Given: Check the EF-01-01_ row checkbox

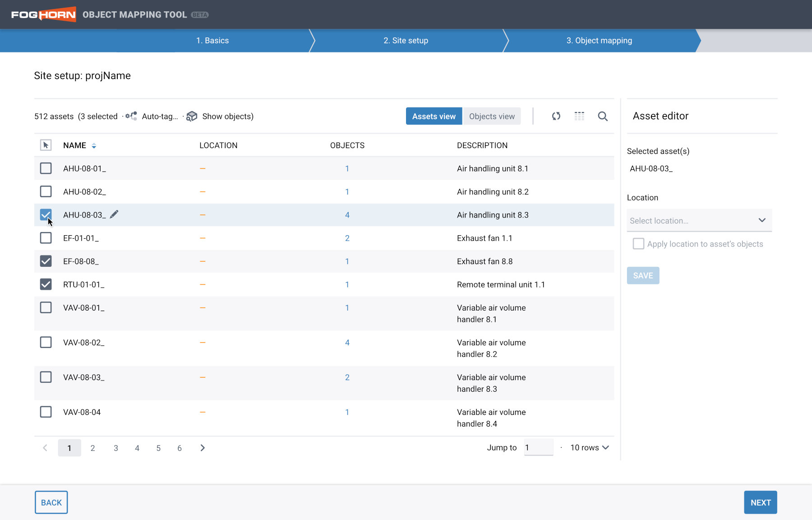Looking at the screenshot, I should click(46, 238).
